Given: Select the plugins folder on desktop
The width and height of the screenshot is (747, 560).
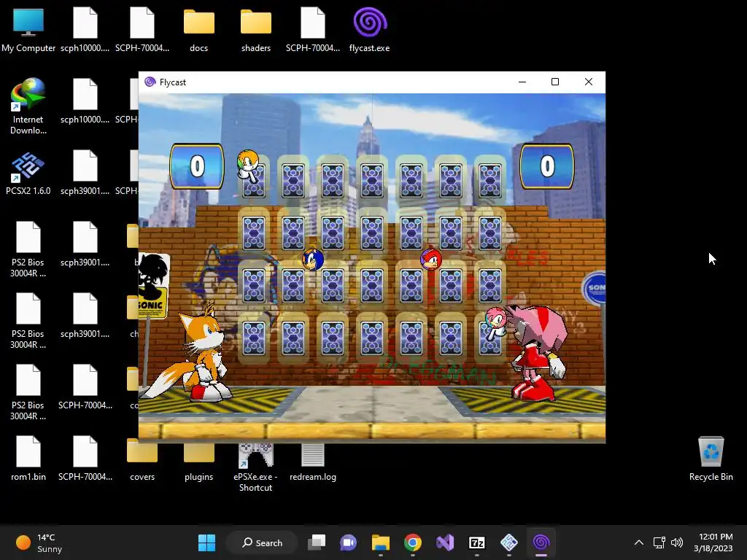Looking at the screenshot, I should [x=198, y=462].
